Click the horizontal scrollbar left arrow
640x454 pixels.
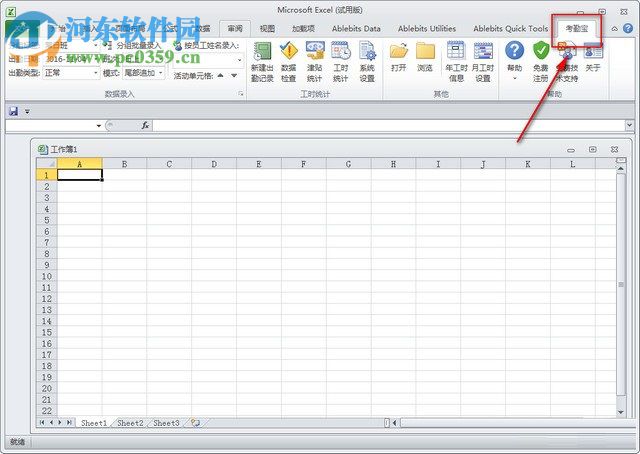(x=395, y=423)
